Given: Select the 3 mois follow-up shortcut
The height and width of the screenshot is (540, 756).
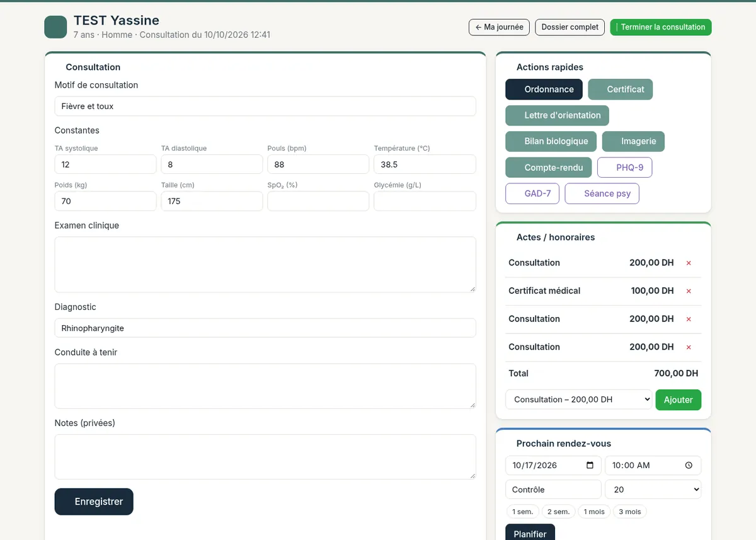Looking at the screenshot, I should click(x=630, y=512).
